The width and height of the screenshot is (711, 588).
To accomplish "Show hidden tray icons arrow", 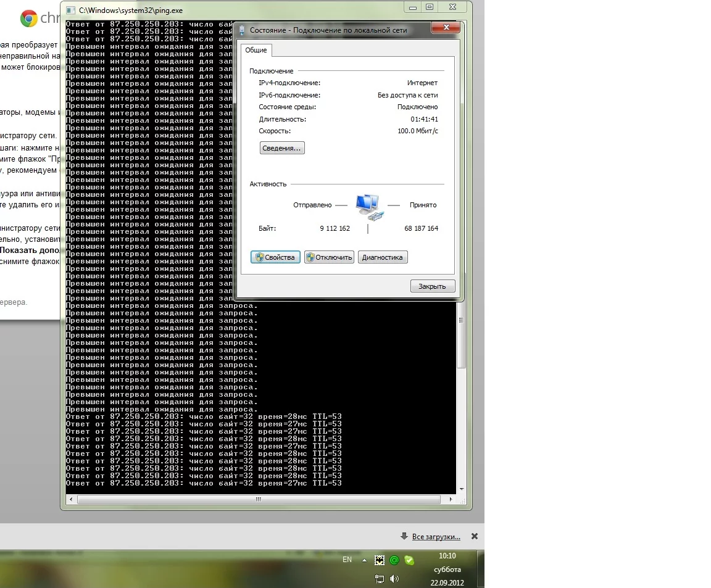I will 364,560.
